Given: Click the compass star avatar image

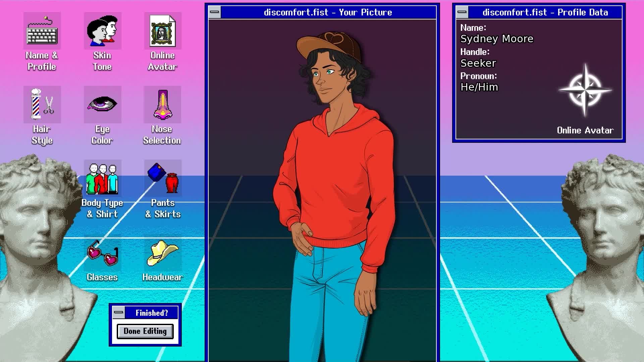Looking at the screenshot, I should (585, 90).
